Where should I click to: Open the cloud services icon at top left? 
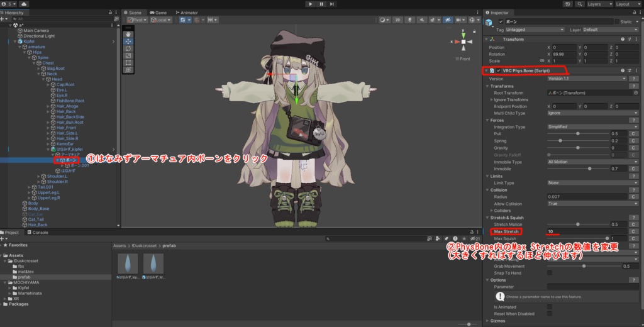(x=23, y=4)
